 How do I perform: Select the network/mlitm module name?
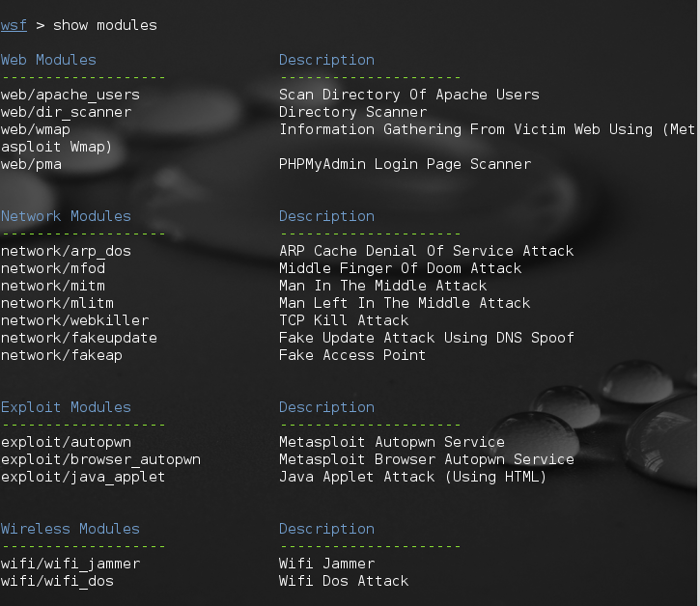coord(57,303)
